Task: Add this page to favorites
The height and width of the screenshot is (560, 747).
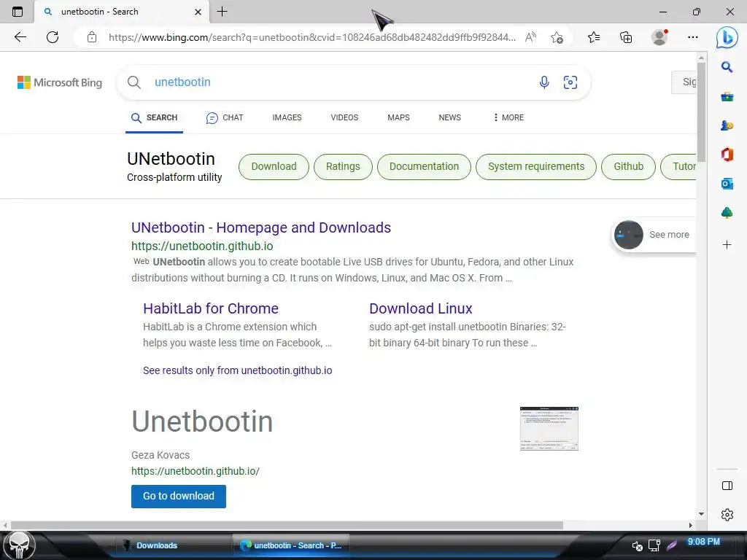Action: [557, 37]
